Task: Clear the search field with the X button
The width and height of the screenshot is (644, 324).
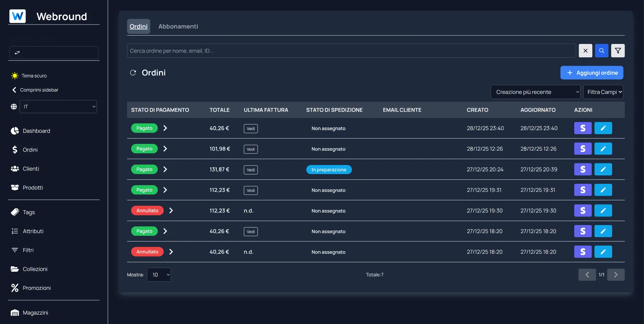Action: point(585,51)
